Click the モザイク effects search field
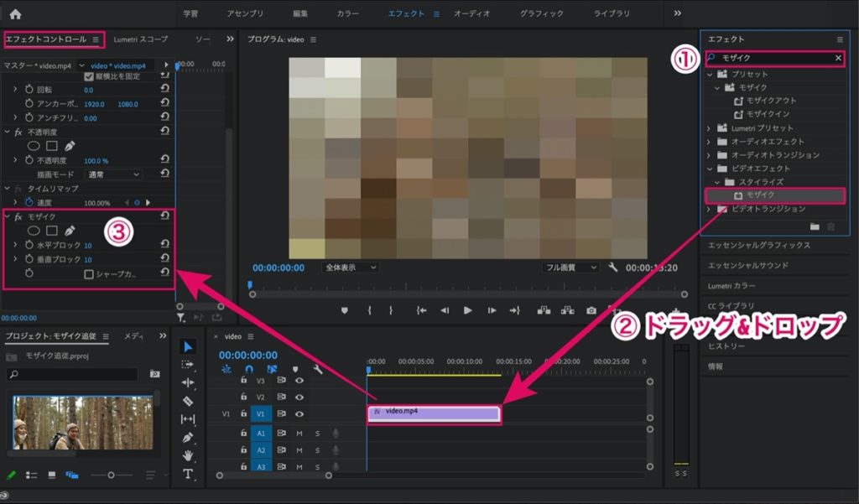Viewport: 859px width, 504px height. point(774,58)
